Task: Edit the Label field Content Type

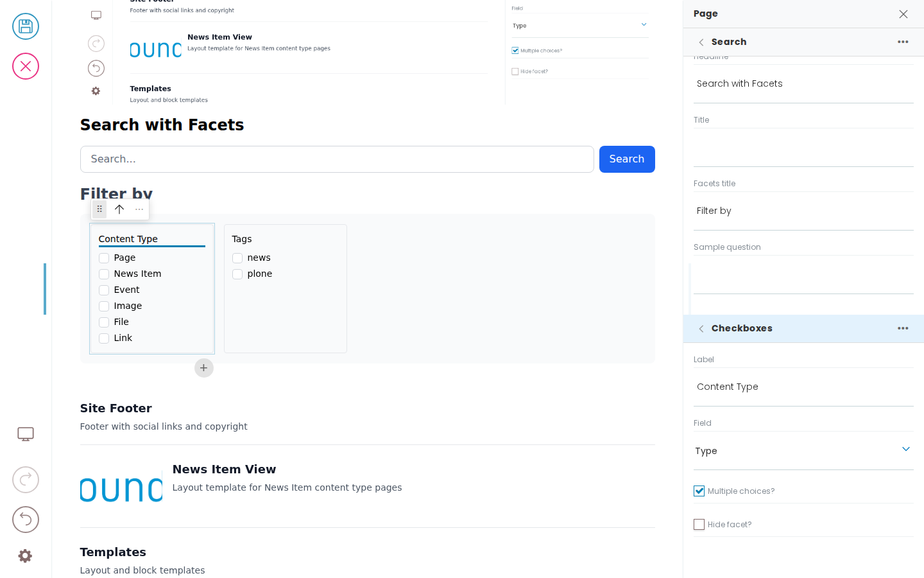Action: 803,387
